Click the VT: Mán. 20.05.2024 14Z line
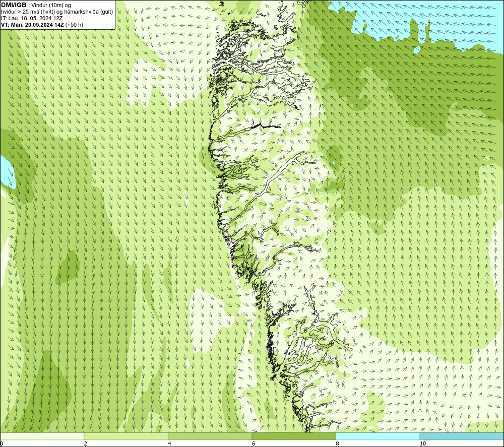This screenshot has width=504, height=447. point(42,24)
